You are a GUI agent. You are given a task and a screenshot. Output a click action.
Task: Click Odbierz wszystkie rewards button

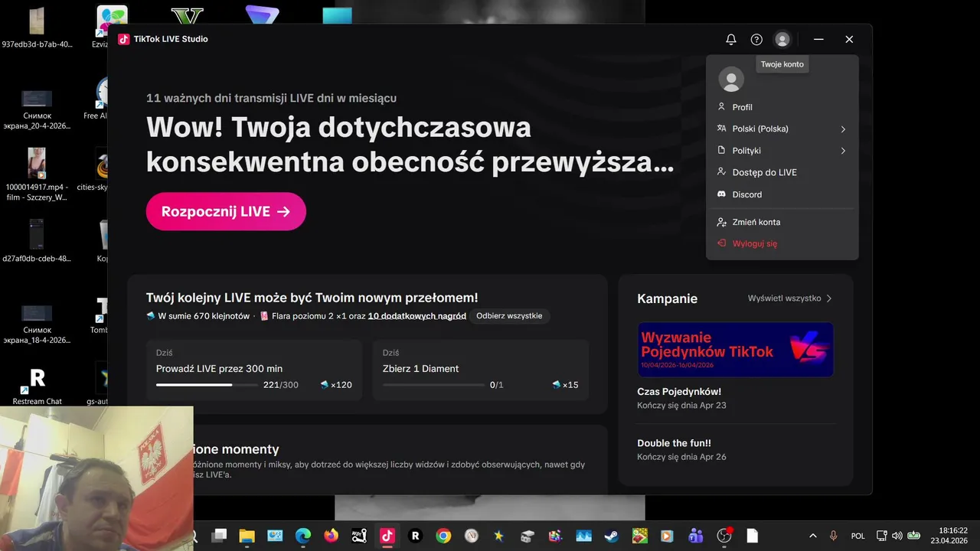509,316
